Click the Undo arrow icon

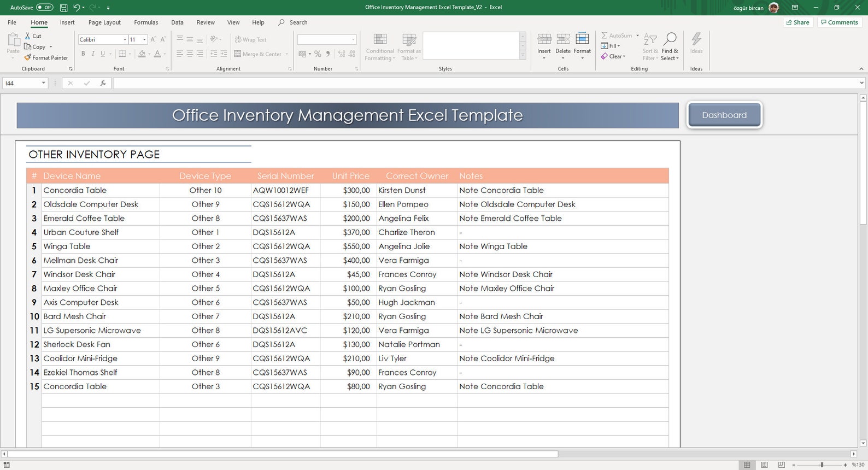tap(77, 8)
